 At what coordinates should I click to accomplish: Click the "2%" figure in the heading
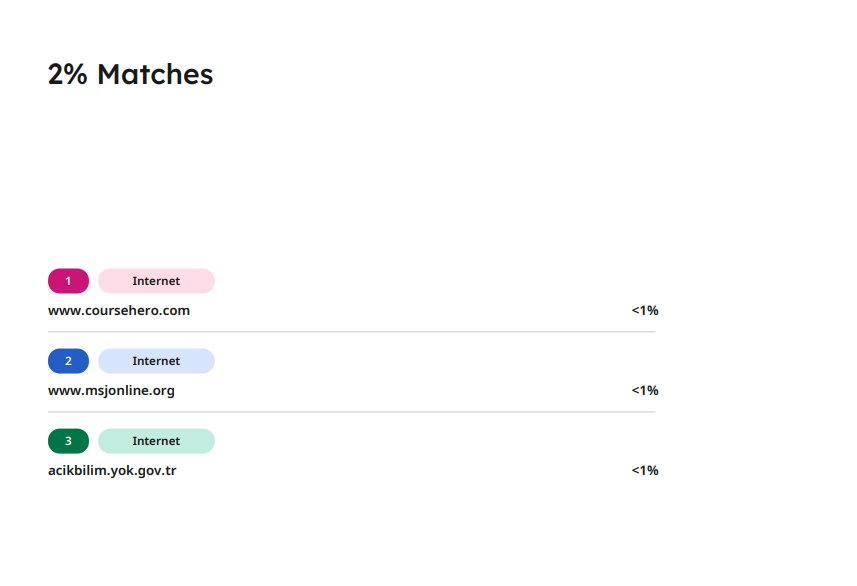click(68, 75)
